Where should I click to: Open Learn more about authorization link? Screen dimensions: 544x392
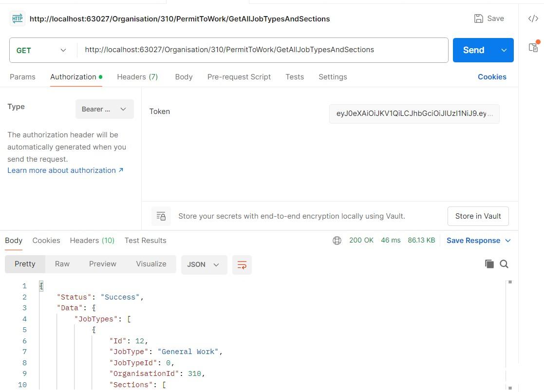[x=65, y=170]
